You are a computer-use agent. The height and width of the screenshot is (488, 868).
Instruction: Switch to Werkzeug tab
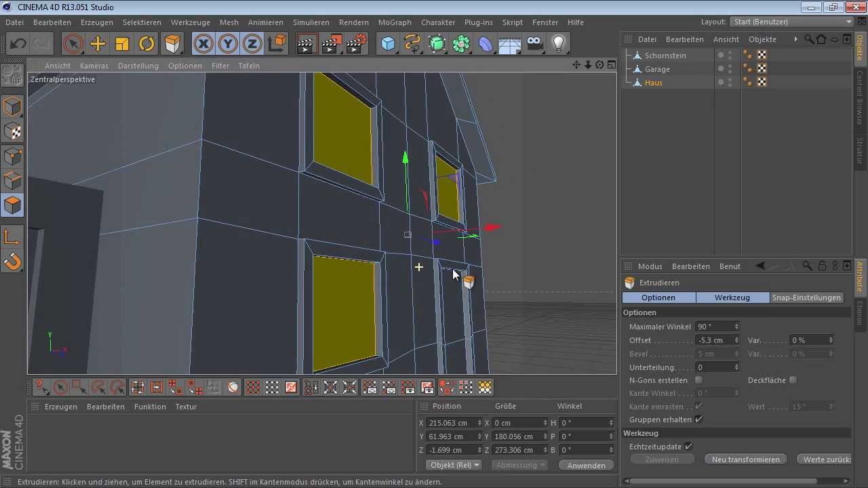point(732,298)
